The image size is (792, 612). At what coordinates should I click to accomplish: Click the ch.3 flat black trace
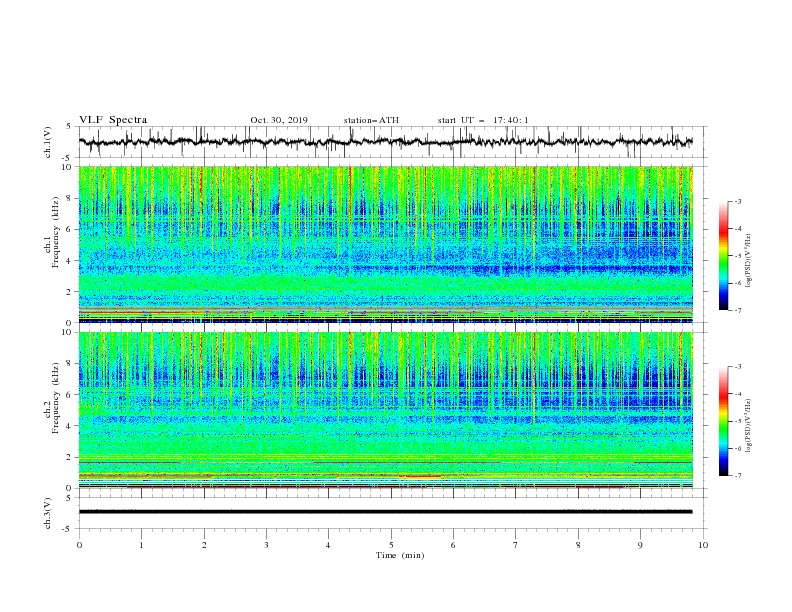click(386, 512)
